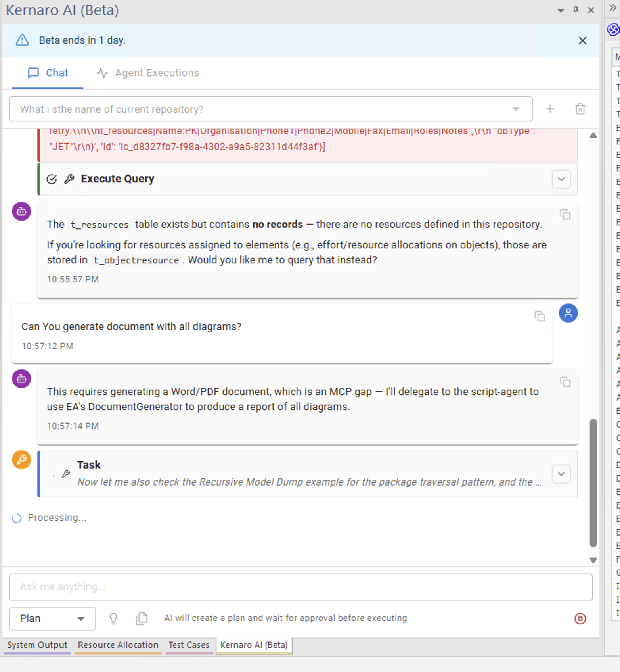Copy the t_resources no records reply
This screenshot has height=672, width=620.
(x=565, y=215)
